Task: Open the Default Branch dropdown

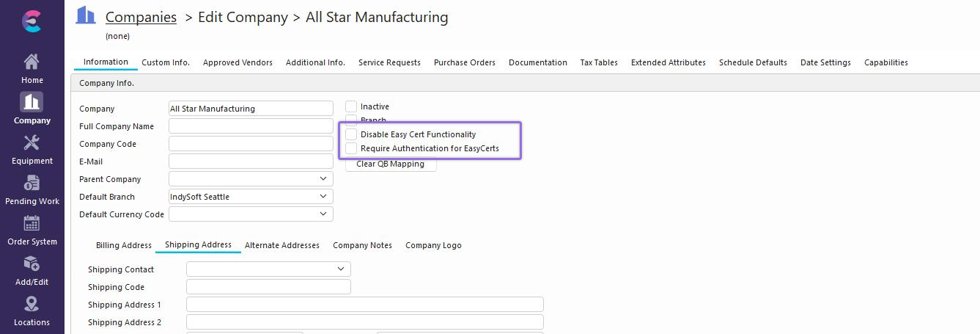Action: click(x=323, y=197)
